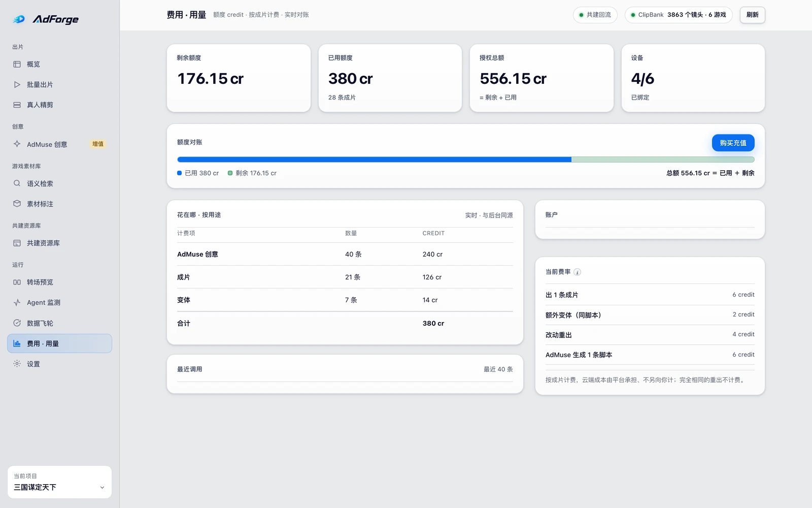Screen dimensions: 812x508
Task: Click the AdMuse 创意 table row label
Action: (197, 255)
